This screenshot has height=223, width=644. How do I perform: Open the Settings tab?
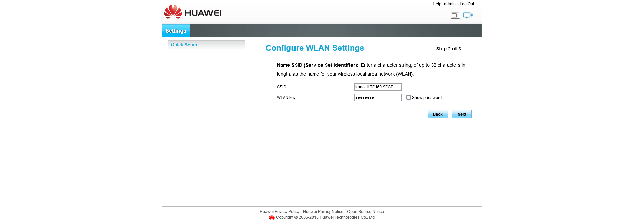pyautogui.click(x=176, y=31)
